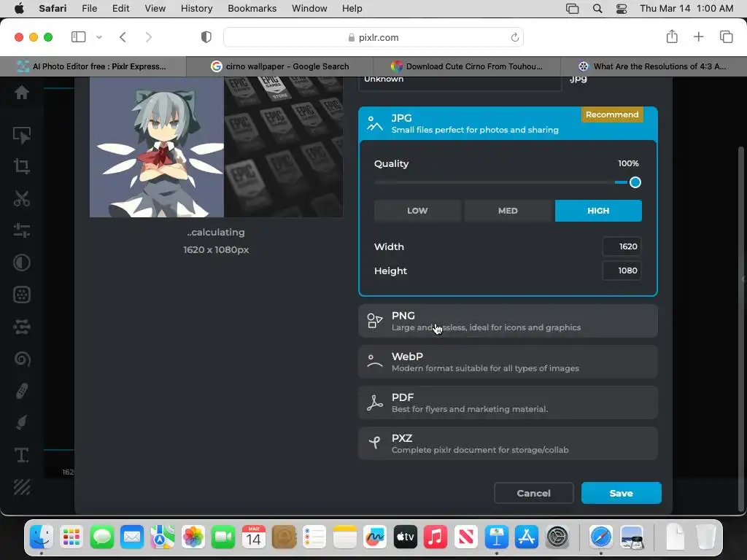Image resolution: width=747 pixels, height=560 pixels.
Task: Select the Text tool in sidebar
Action: pyautogui.click(x=21, y=455)
